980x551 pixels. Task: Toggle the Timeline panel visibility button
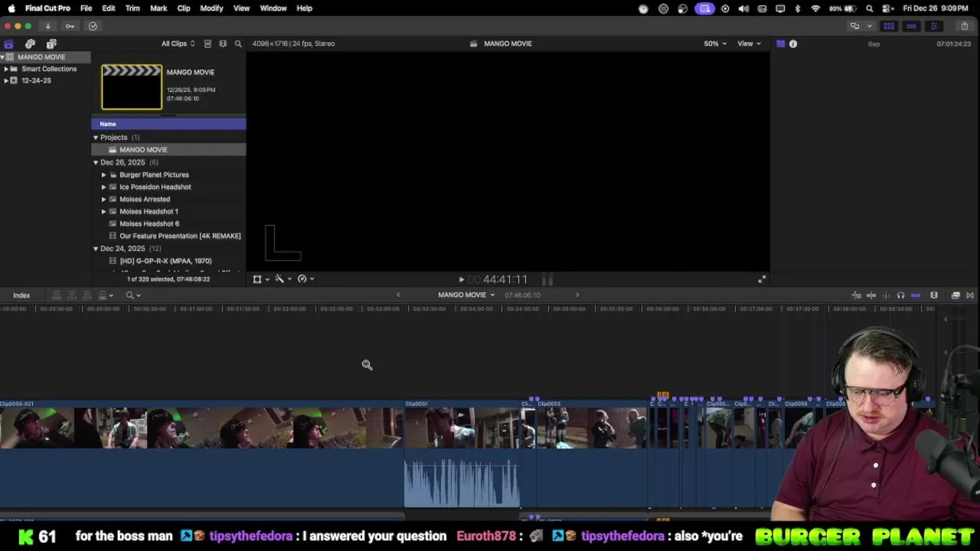point(911,26)
